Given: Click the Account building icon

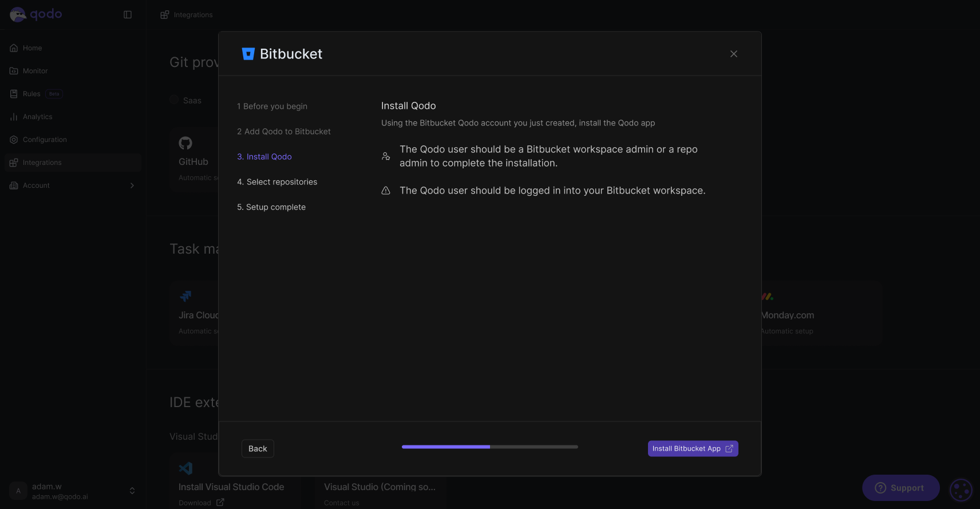Looking at the screenshot, I should click(14, 186).
